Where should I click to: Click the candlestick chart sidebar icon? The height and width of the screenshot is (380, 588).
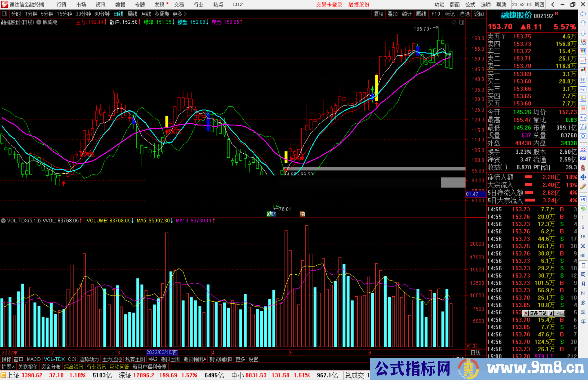tap(583, 70)
